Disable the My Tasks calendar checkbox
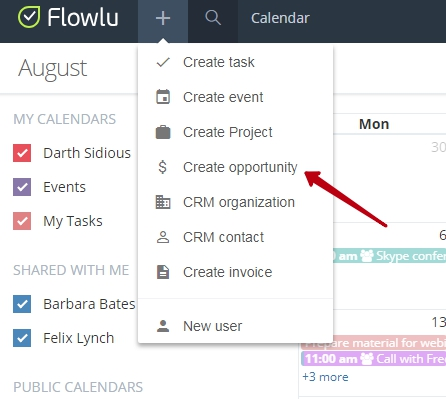The width and height of the screenshot is (446, 399). pos(22,221)
